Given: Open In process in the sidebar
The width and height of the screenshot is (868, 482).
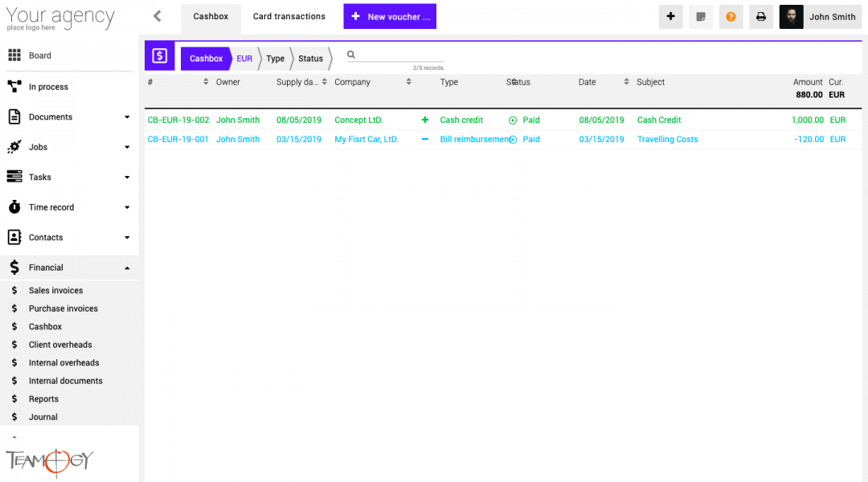Looking at the screenshot, I should tap(48, 87).
